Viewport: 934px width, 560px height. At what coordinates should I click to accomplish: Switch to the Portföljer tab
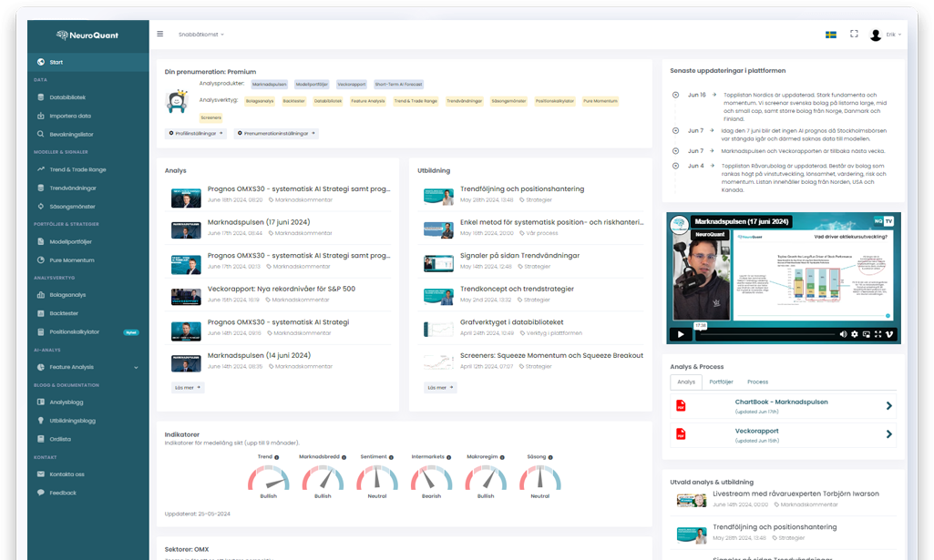(x=721, y=382)
